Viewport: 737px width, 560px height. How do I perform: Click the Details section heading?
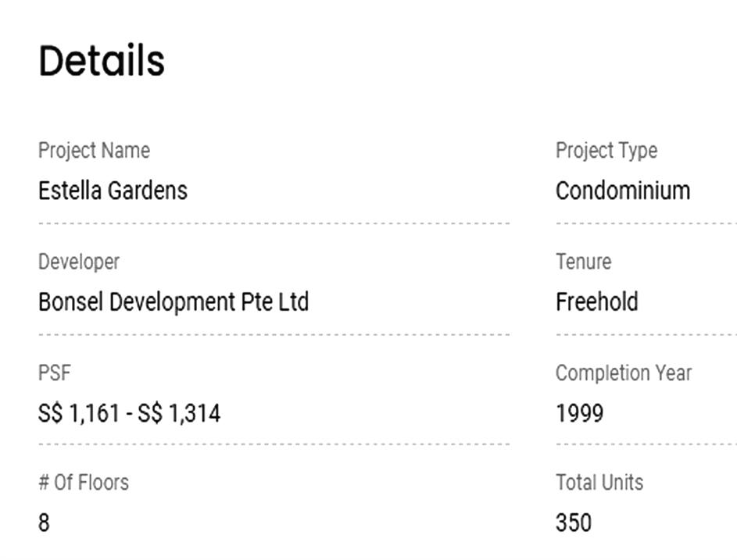(102, 61)
